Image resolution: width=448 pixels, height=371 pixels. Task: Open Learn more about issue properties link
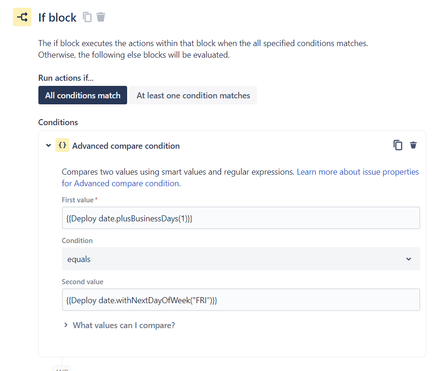click(x=357, y=172)
